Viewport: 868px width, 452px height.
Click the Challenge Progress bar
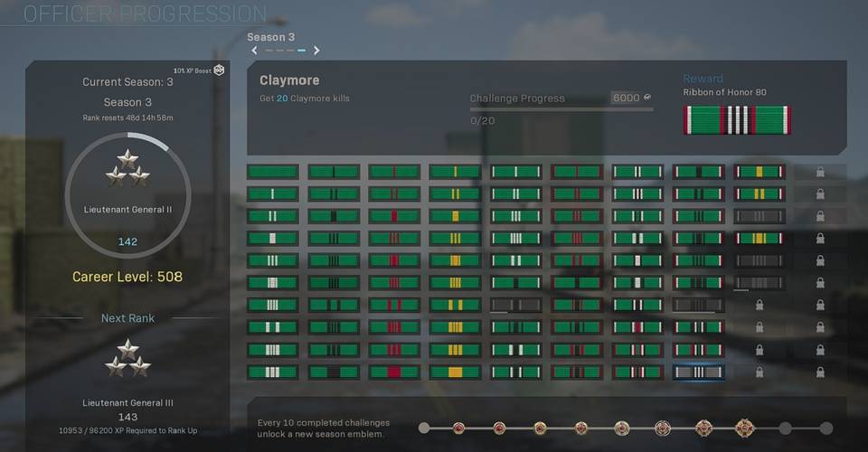pos(561,109)
